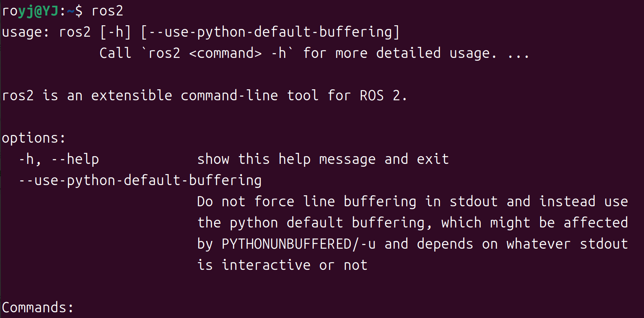
Task: Click the "<command>" placeholder text
Action: click(225, 53)
